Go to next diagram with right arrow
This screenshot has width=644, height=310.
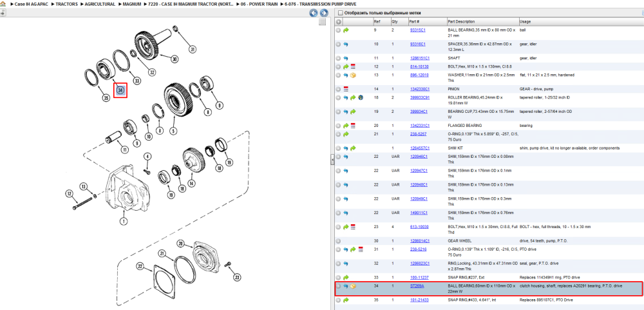pyautogui.click(x=324, y=13)
